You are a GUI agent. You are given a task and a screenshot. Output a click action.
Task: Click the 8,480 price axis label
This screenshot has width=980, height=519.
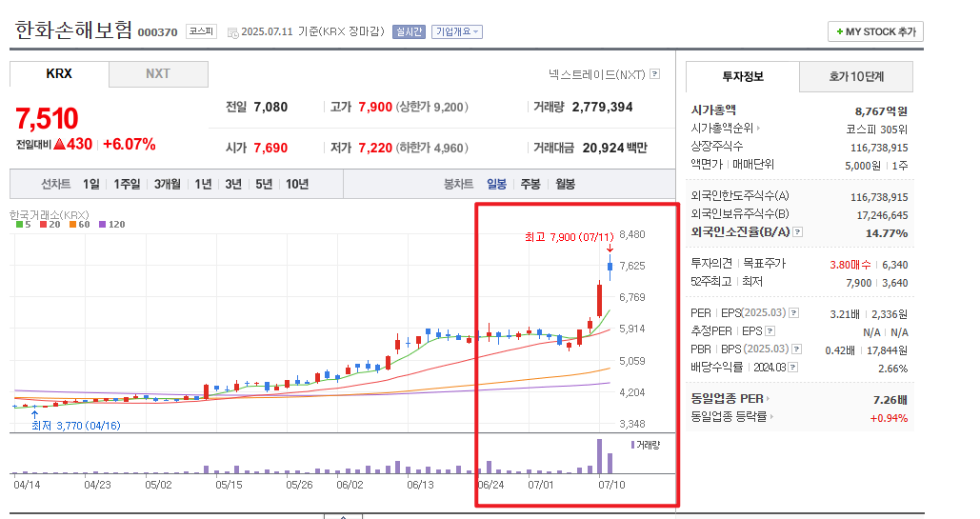coord(631,234)
